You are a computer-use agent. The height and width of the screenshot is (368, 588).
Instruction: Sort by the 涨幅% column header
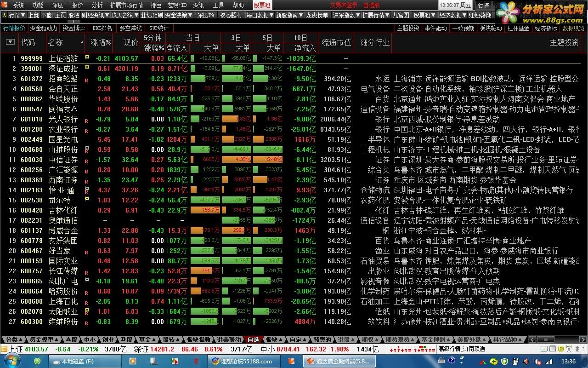click(x=101, y=42)
